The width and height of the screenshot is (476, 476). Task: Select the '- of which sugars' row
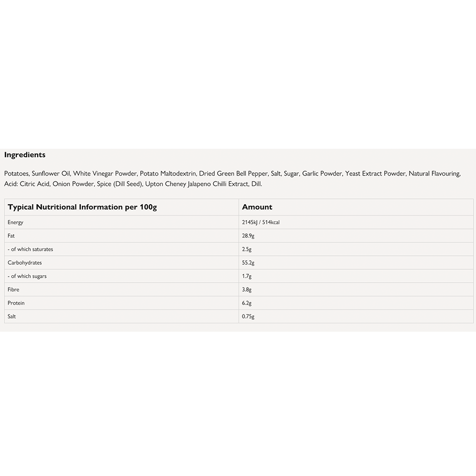(x=27, y=276)
